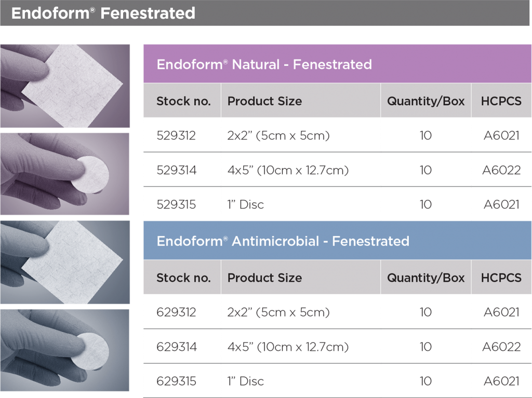This screenshot has width=532, height=398.
Task: Click HCPCS code A6022 in Natural table
Action: point(501,170)
